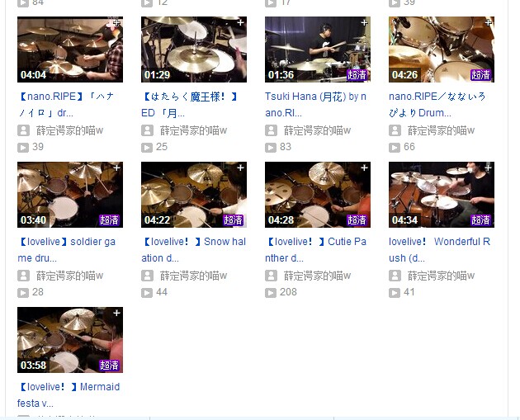Open nano.RIPE なないろびより Drum title link
The height and width of the screenshot is (420, 520).
(x=437, y=105)
